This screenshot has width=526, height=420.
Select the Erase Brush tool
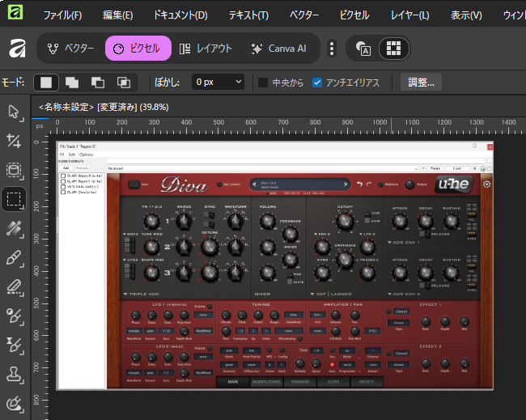(x=14, y=286)
